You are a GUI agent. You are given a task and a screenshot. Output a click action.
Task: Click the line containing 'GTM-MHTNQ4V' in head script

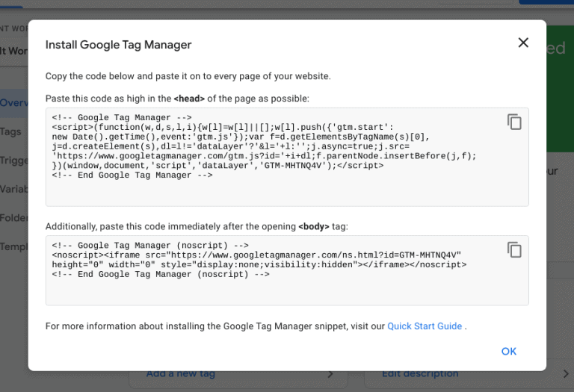[x=217, y=166]
